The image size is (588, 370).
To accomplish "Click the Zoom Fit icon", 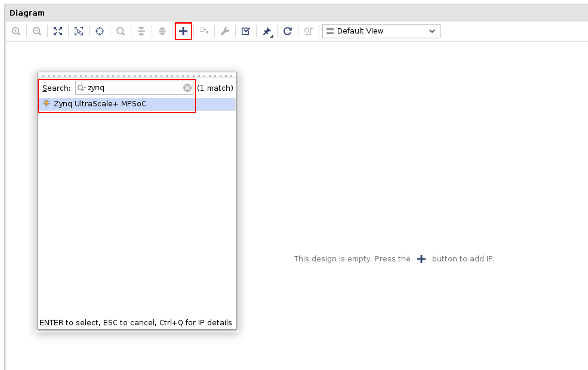I will tap(58, 31).
